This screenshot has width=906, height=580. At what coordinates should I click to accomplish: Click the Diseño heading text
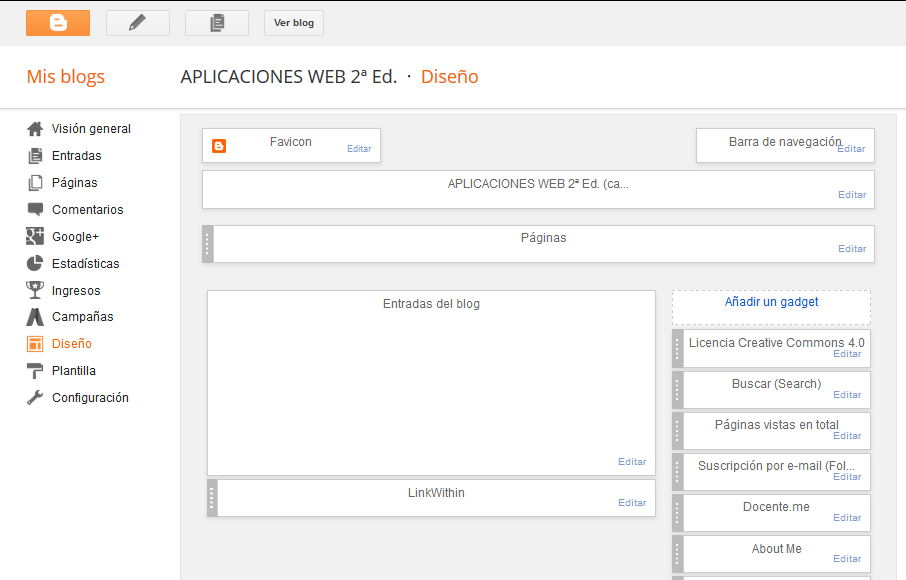450,76
